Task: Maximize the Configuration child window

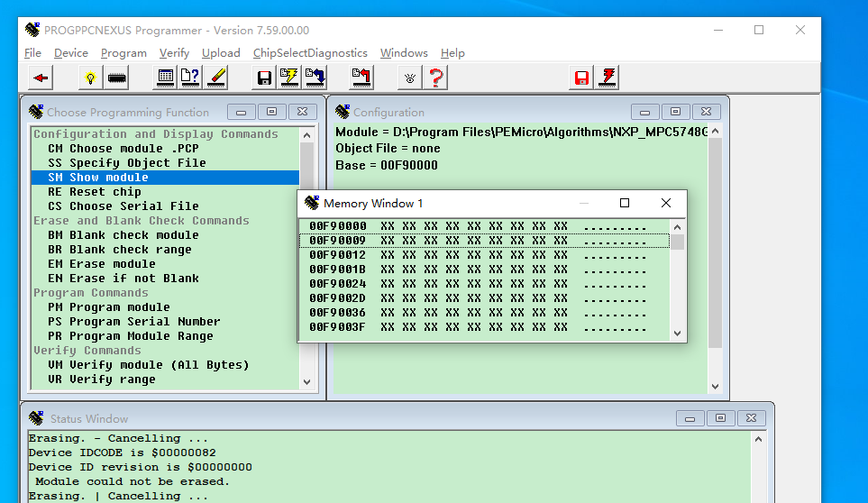Action: (675, 112)
